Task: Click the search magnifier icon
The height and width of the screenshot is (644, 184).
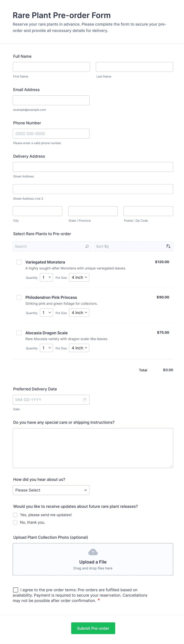Action: 87,246
